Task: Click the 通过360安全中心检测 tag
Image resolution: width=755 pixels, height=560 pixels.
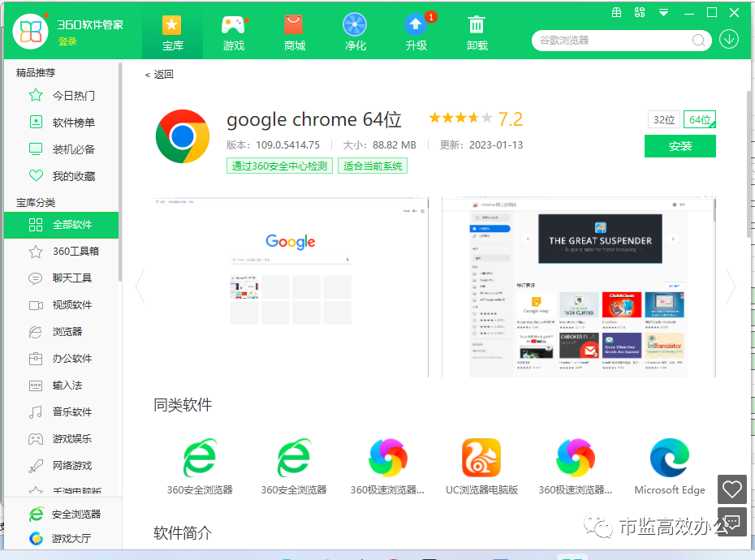Action: [280, 166]
